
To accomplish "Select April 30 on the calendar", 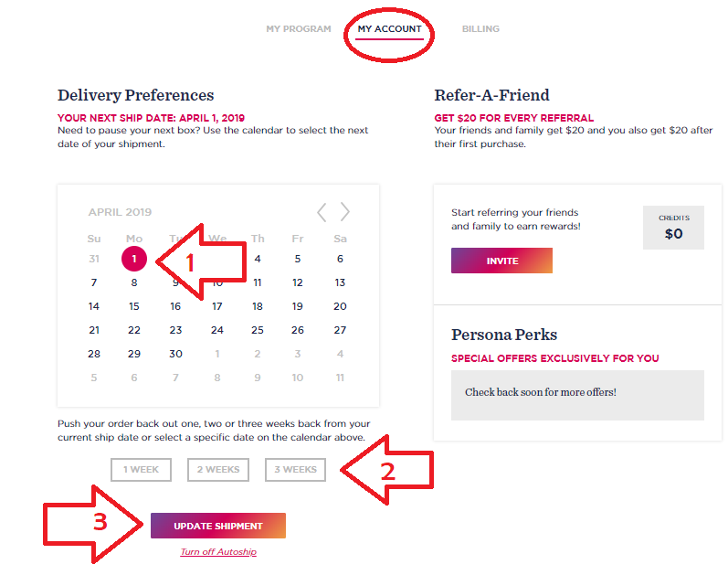I will click(x=175, y=354).
